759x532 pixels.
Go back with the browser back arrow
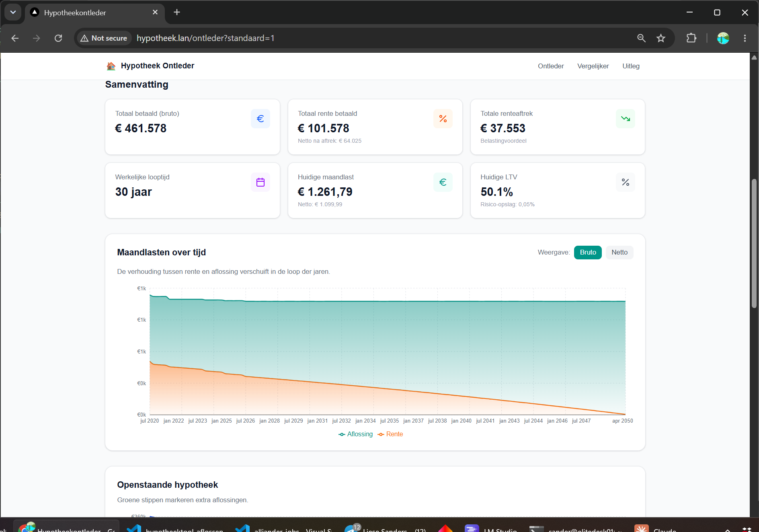[x=15, y=38]
